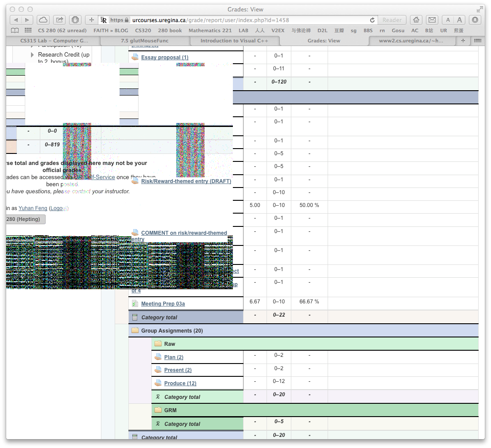
Task: Reload the page using the refresh arrow
Action: (x=372, y=20)
